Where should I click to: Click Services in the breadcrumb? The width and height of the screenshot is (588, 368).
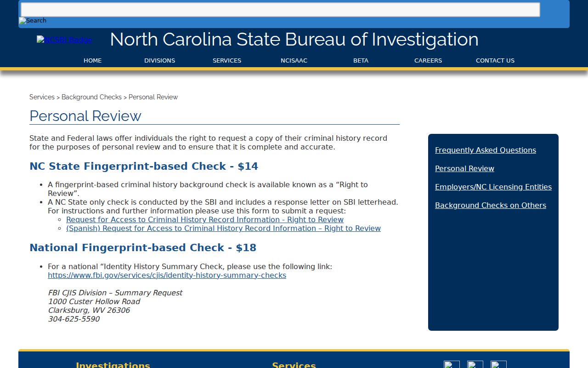pos(42,97)
